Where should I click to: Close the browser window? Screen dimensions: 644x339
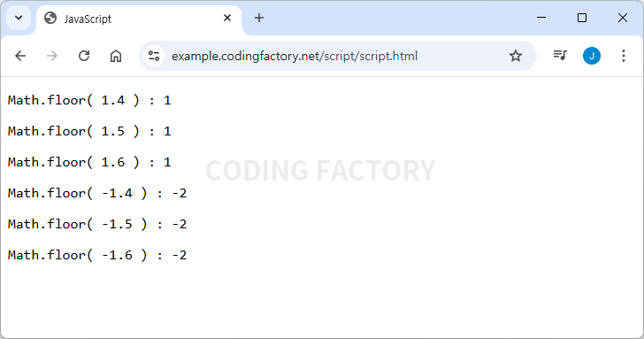(622, 18)
